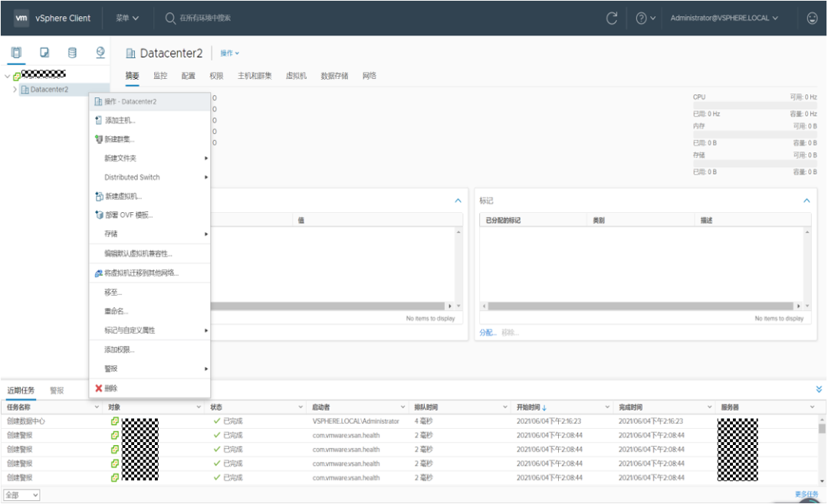Switch to the 虚拟机 tab
828x504 pixels.
296,76
